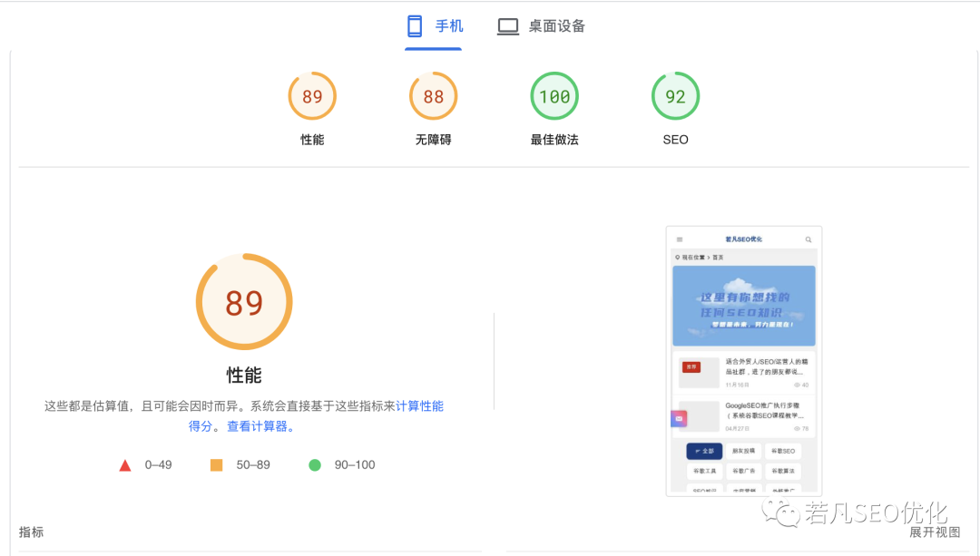Image resolution: width=980 pixels, height=556 pixels.
Task: Click the SEO score gauge showing 92
Action: (675, 96)
